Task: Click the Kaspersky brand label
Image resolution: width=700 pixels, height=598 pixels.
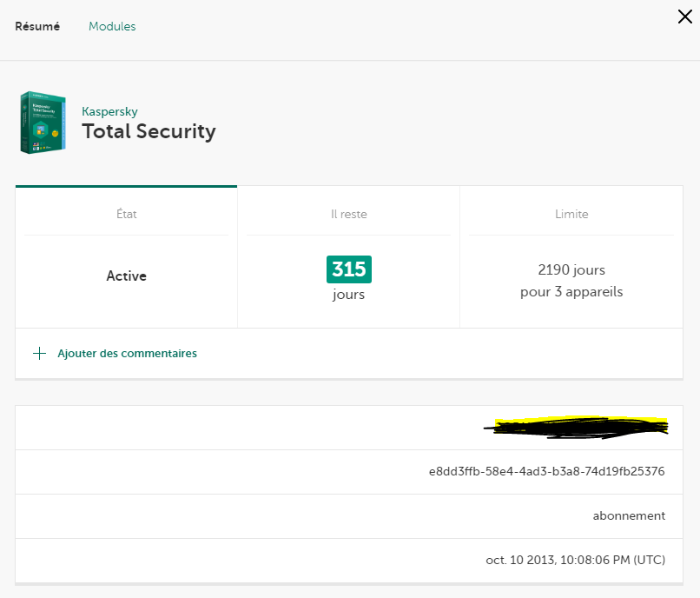Action: pos(109,111)
